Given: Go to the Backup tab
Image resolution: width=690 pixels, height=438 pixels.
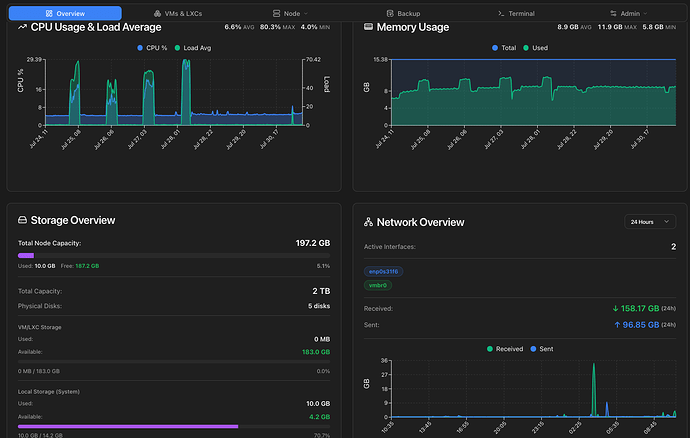Looking at the screenshot, I should [403, 14].
